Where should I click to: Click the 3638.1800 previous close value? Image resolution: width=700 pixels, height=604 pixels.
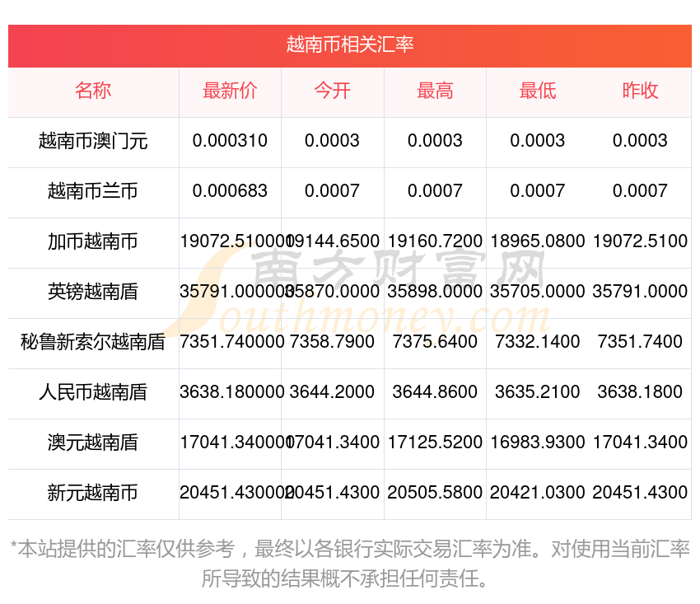[640, 392]
